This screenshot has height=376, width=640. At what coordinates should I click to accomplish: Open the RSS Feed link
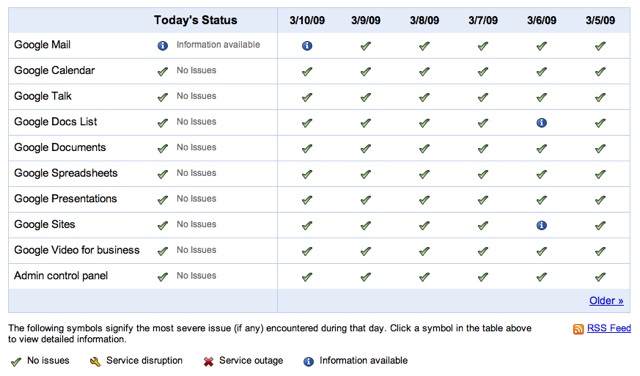click(609, 328)
